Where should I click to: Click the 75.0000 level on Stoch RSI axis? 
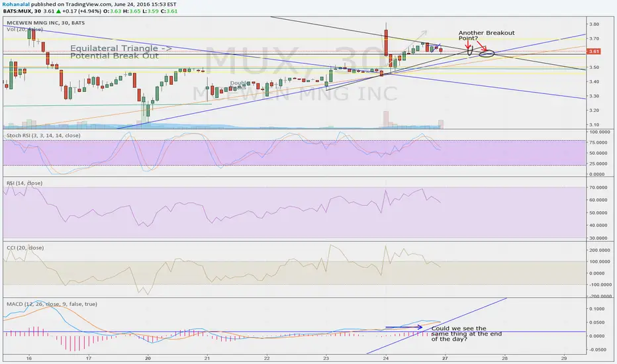coord(598,142)
